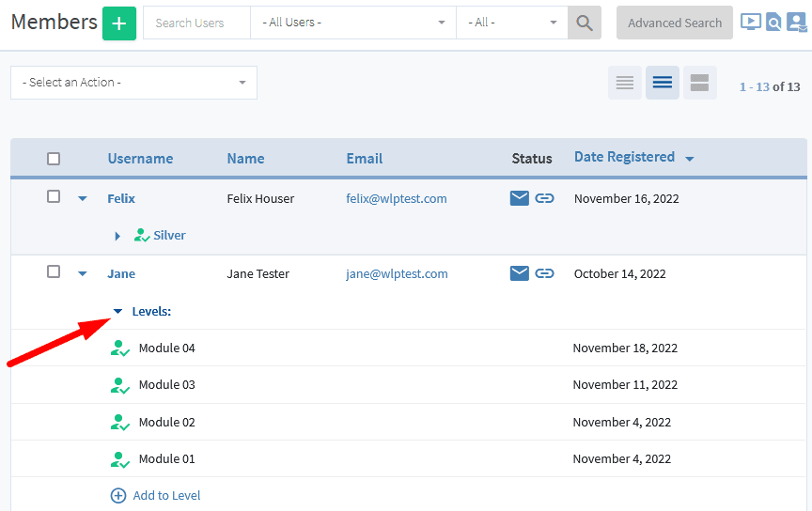
Task: Click the user mail icon in top right
Action: pos(796,23)
